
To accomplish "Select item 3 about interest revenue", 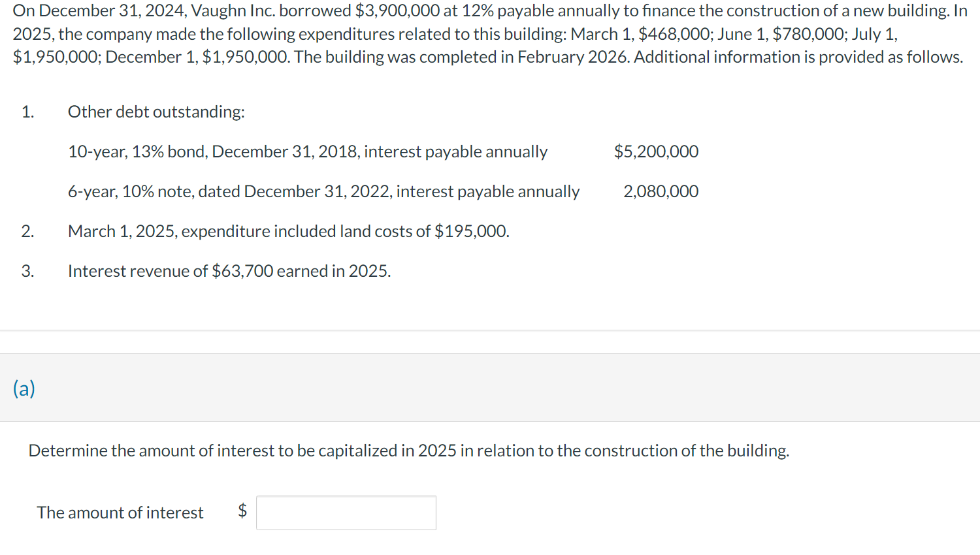I will 229,270.
